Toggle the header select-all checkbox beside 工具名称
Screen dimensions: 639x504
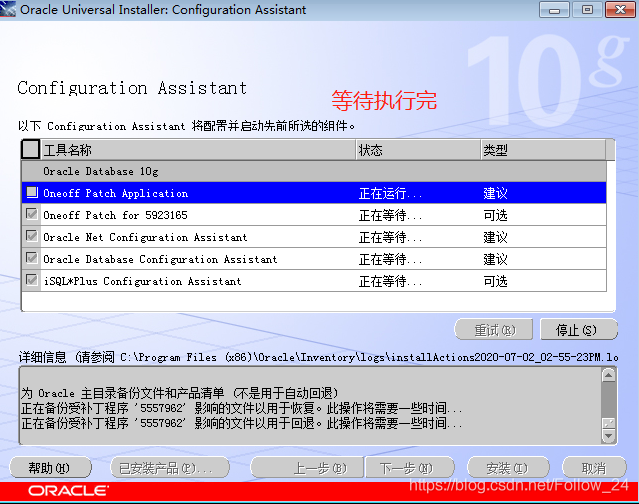point(31,149)
